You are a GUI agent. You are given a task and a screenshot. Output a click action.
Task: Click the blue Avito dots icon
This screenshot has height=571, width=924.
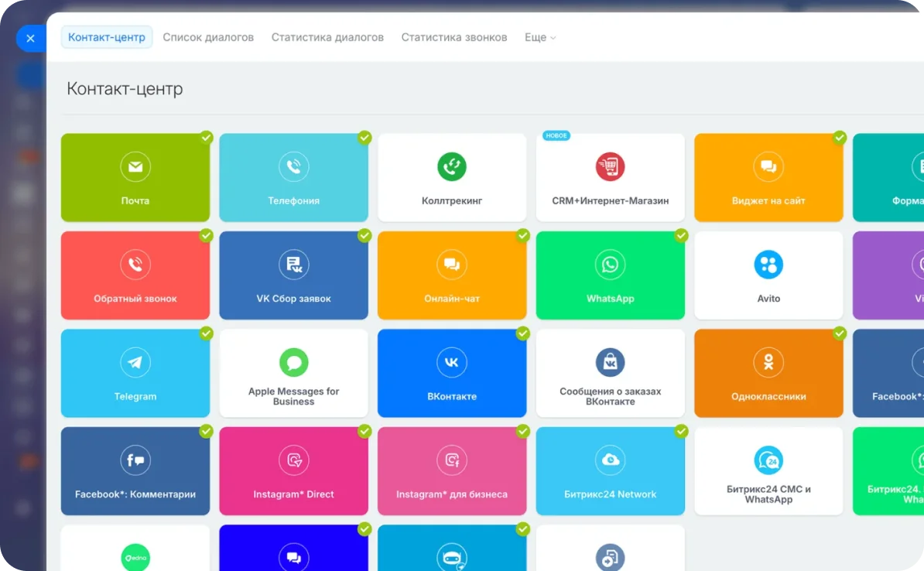[768, 265]
